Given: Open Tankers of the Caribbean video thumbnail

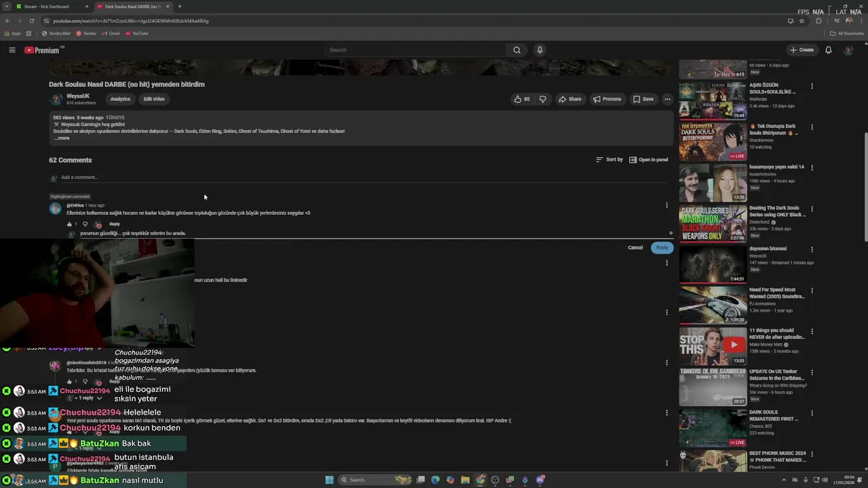Looking at the screenshot, I should (713, 386).
